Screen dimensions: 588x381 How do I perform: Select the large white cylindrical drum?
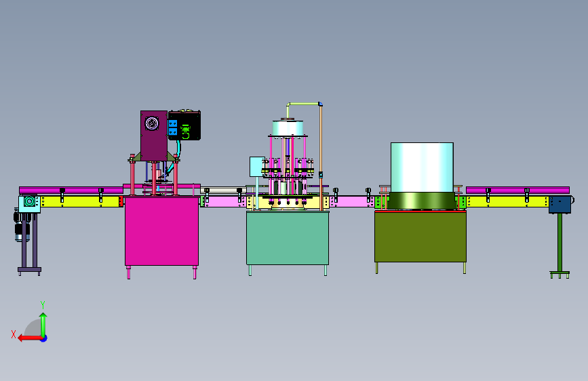pos(422,167)
